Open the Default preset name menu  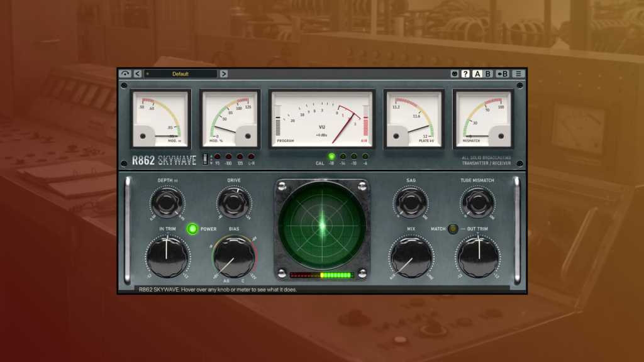[180, 74]
